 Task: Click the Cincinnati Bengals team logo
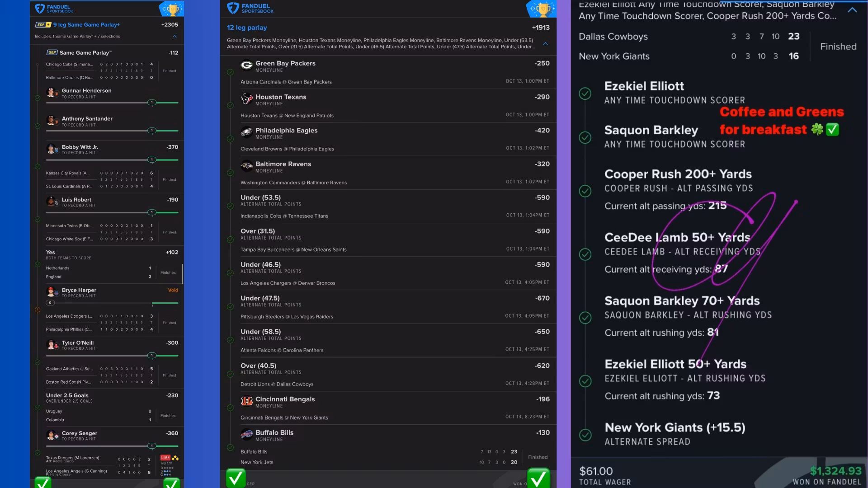point(246,401)
